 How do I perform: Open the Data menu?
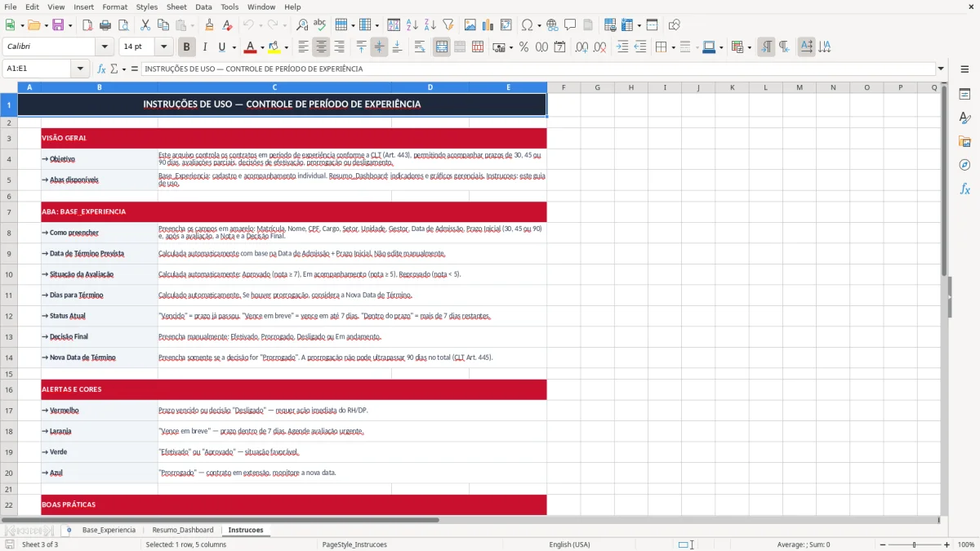[x=203, y=7]
